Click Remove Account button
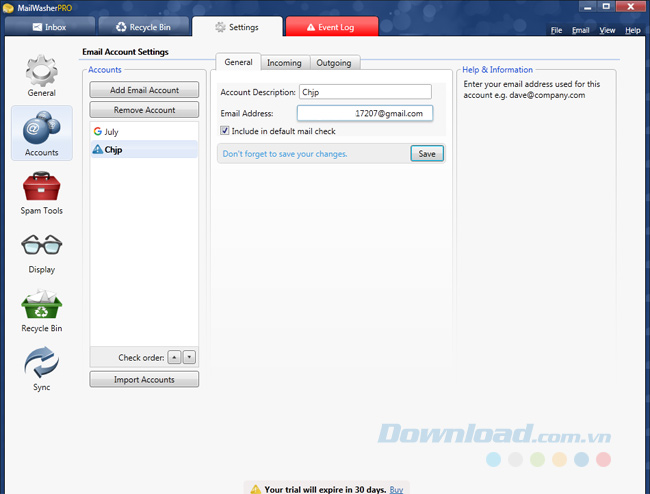The width and height of the screenshot is (650, 494). [x=144, y=110]
